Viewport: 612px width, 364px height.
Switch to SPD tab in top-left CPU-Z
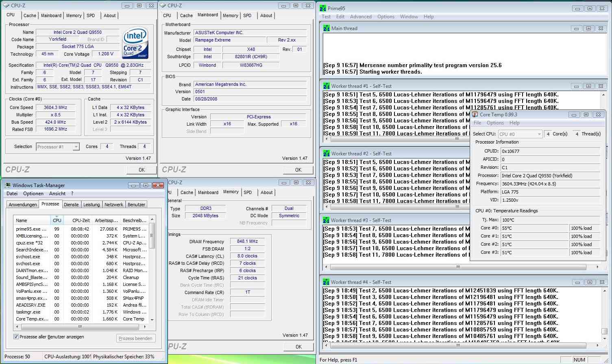point(91,15)
